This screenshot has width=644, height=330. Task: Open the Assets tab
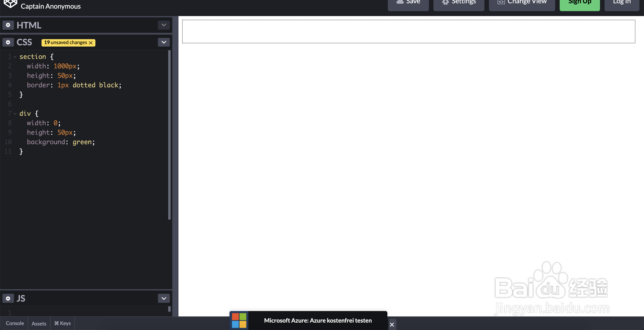tap(39, 323)
